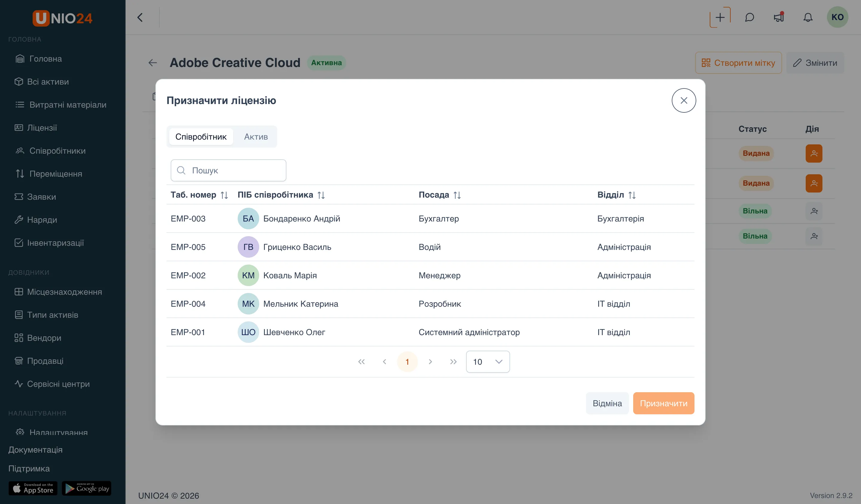Screen dimensions: 861x504
Task: Click the ГВ avatar
Action: coord(248,247)
